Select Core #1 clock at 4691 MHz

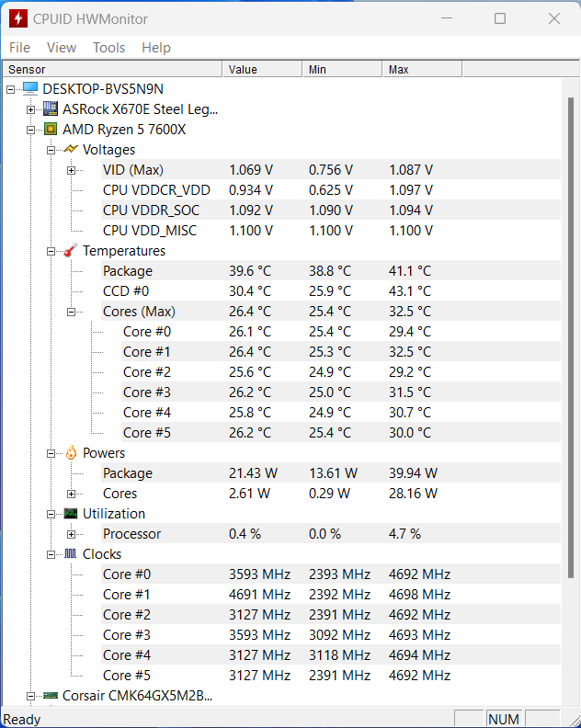pyautogui.click(x=331, y=595)
